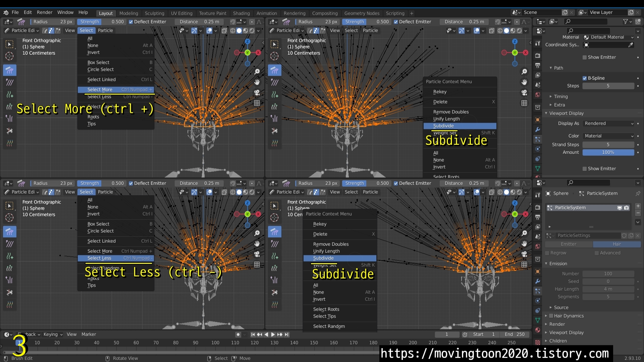The width and height of the screenshot is (644, 362).
Task: Click eyedropper in Coordinate Sys field
Action: click(x=631, y=45)
